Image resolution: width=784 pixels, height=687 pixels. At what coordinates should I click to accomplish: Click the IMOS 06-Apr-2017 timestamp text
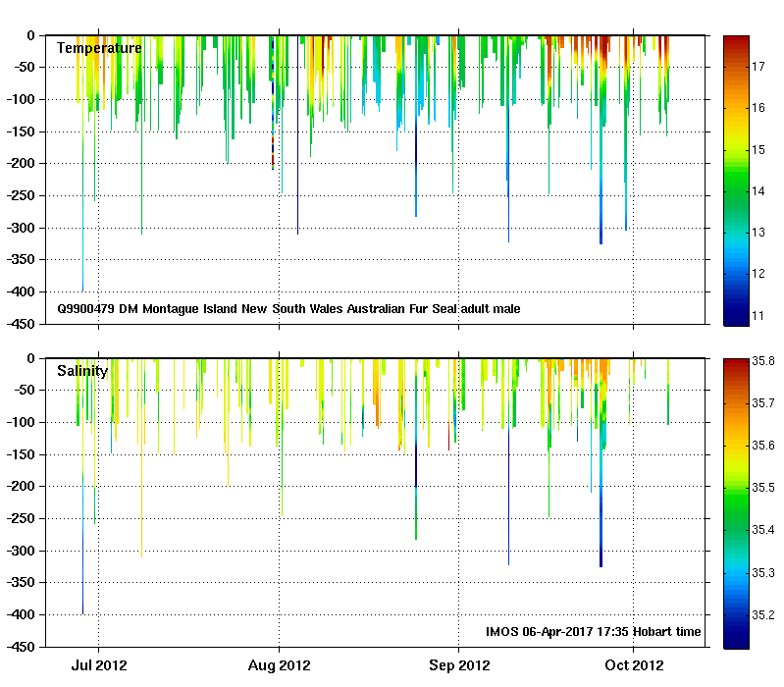594,632
